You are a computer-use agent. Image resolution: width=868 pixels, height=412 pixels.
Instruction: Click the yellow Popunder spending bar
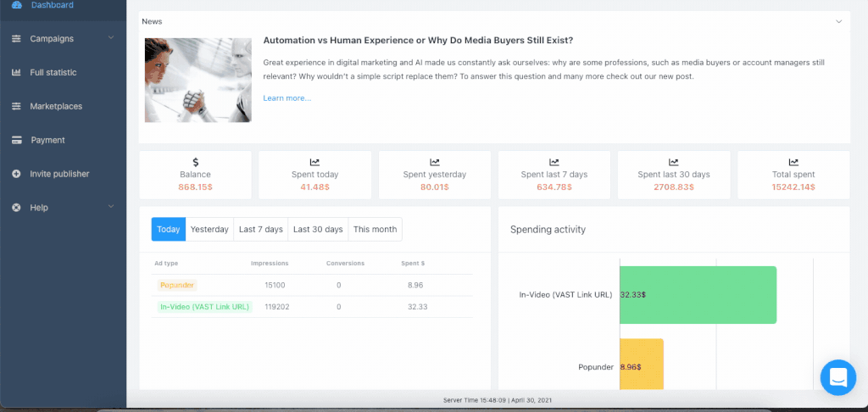(641, 364)
